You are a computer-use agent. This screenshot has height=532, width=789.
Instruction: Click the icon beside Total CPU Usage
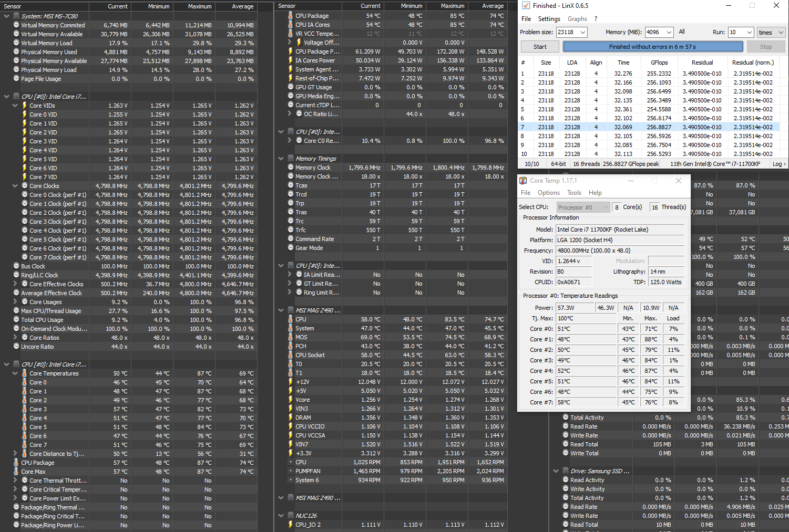tap(16, 320)
